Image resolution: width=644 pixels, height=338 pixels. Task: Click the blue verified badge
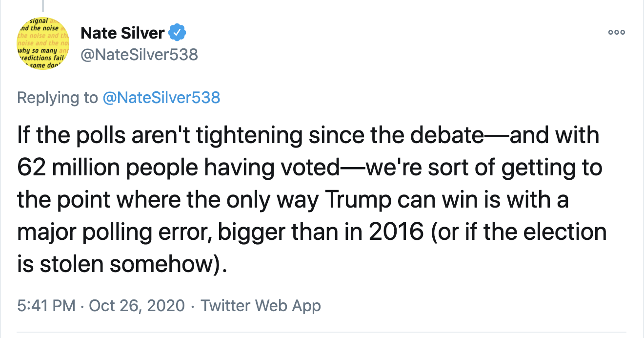point(176,33)
